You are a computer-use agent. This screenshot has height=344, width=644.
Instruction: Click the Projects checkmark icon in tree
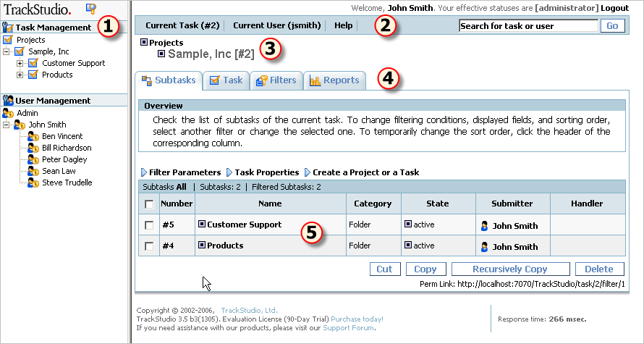[8, 40]
